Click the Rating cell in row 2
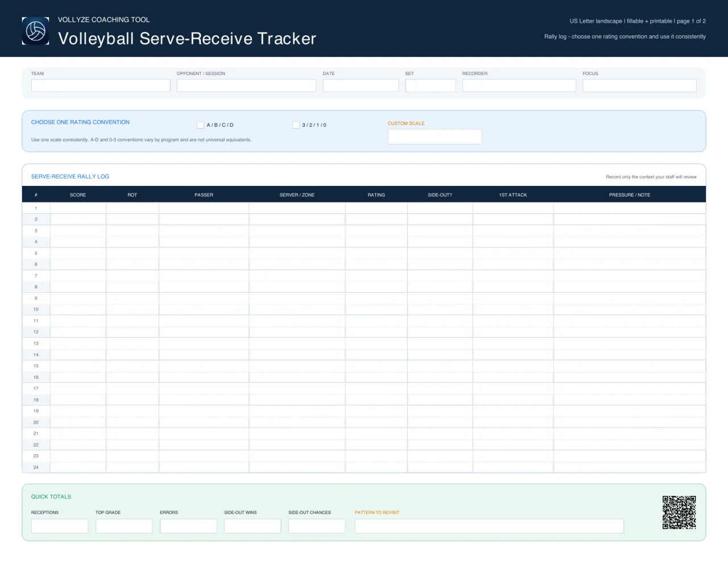Screen dimensions: 728x563 coord(377,220)
